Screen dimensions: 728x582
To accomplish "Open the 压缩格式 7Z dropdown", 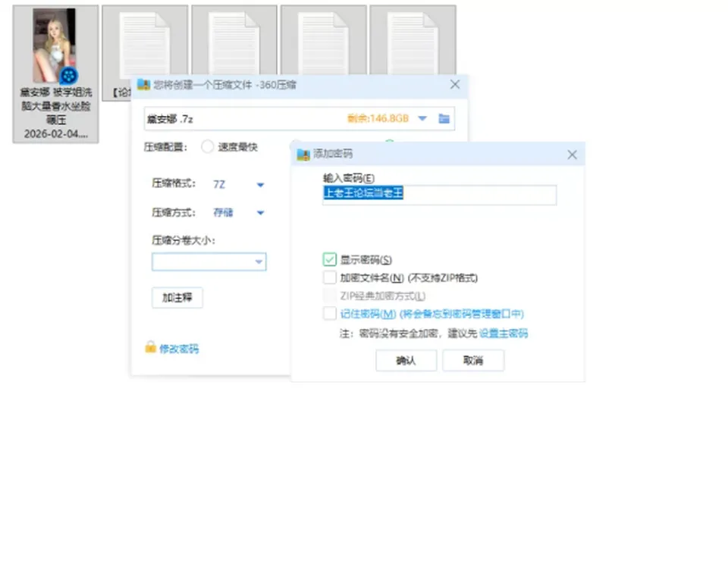I will (x=260, y=185).
